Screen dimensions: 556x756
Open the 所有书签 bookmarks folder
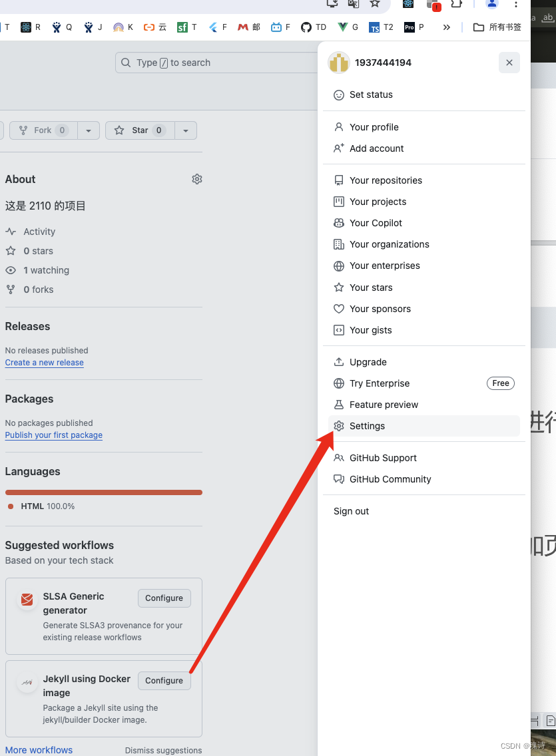coord(497,27)
